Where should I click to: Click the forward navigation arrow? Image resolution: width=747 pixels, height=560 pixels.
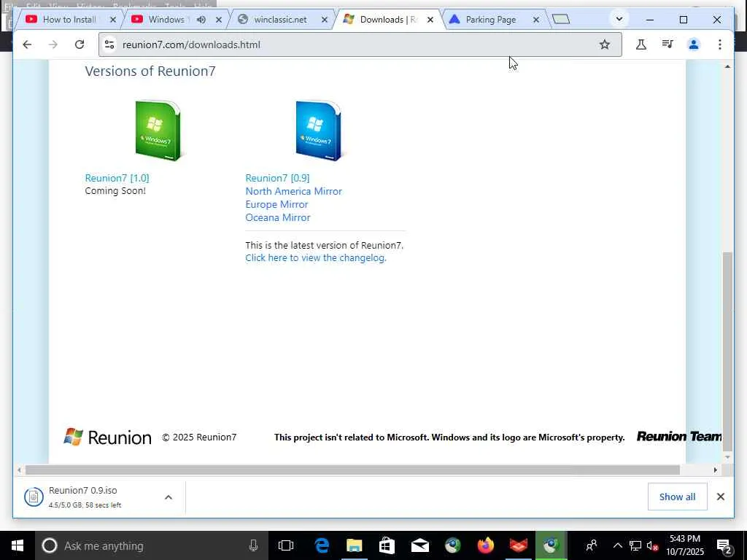tap(53, 44)
